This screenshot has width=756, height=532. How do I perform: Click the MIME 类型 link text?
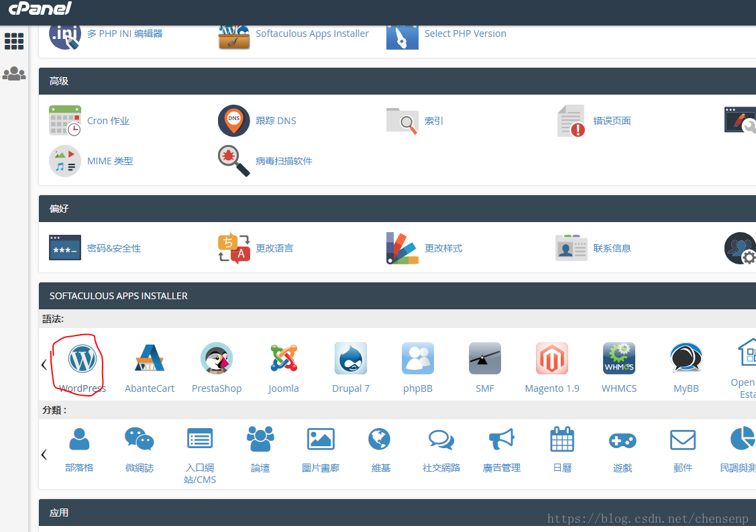(x=110, y=161)
